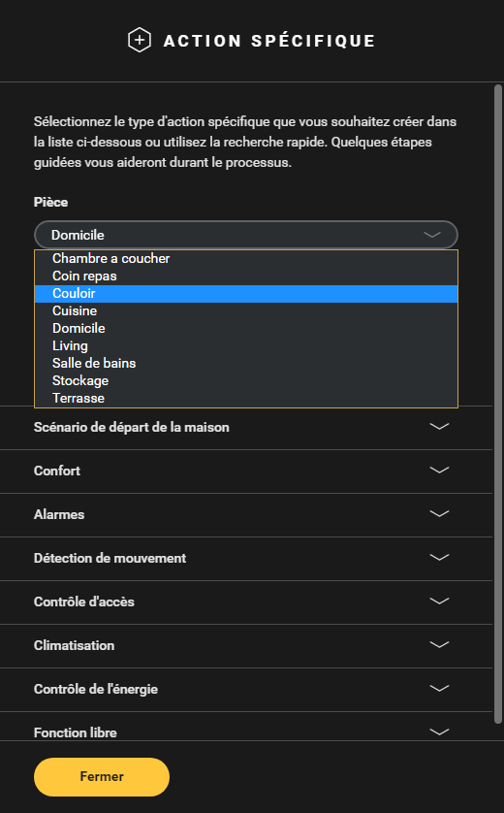The width and height of the screenshot is (504, 813).
Task: Pick Cuisine from the room list
Action: (246, 311)
